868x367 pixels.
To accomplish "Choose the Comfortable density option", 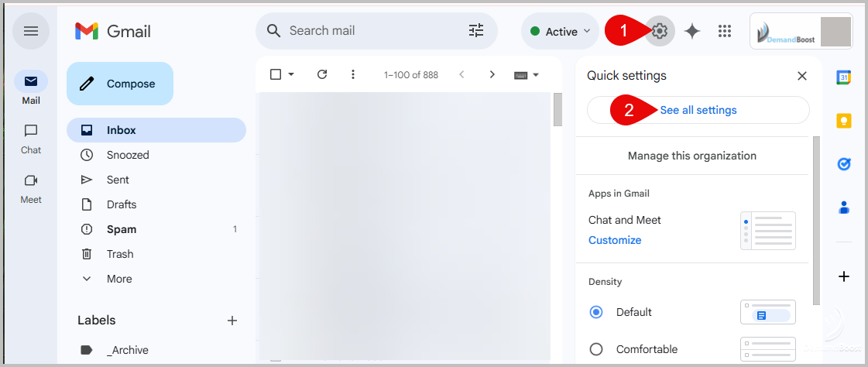I will [x=596, y=349].
